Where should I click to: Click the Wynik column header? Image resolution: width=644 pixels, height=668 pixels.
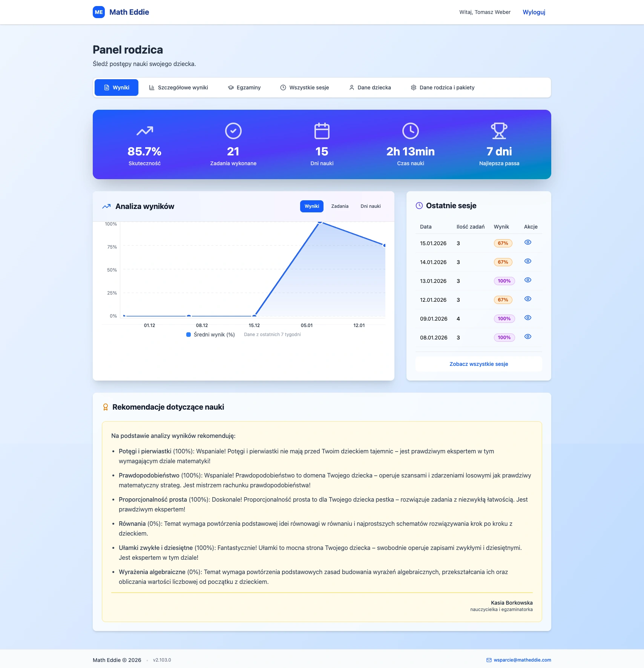click(501, 227)
